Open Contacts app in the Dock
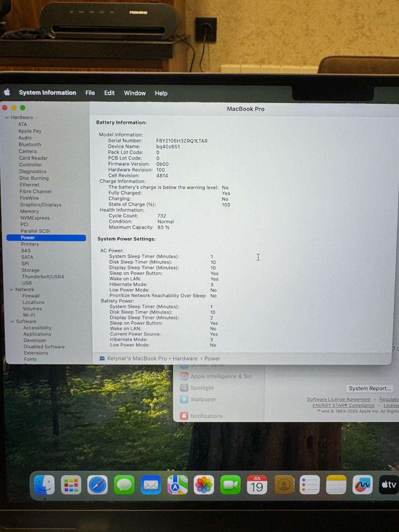Viewport: 399px width, 532px height. coord(284,485)
